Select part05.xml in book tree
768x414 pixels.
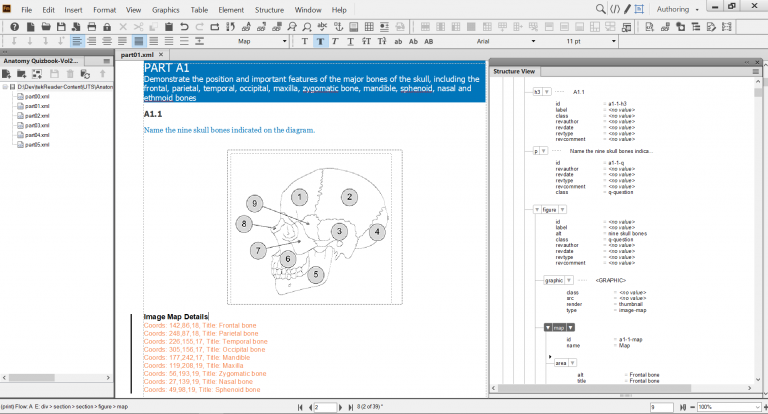pos(37,145)
